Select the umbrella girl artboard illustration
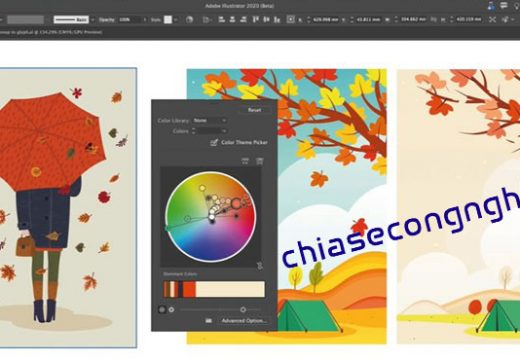Image resolution: width=520 pixels, height=360 pixels. click(x=68, y=208)
